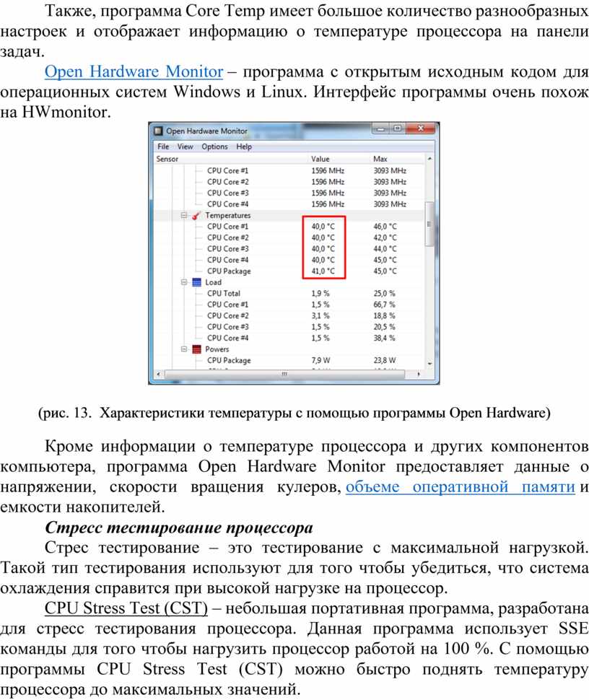Select CPU Core #1 load row 1,5 %
This screenshot has height=700, width=589.
[289, 305]
